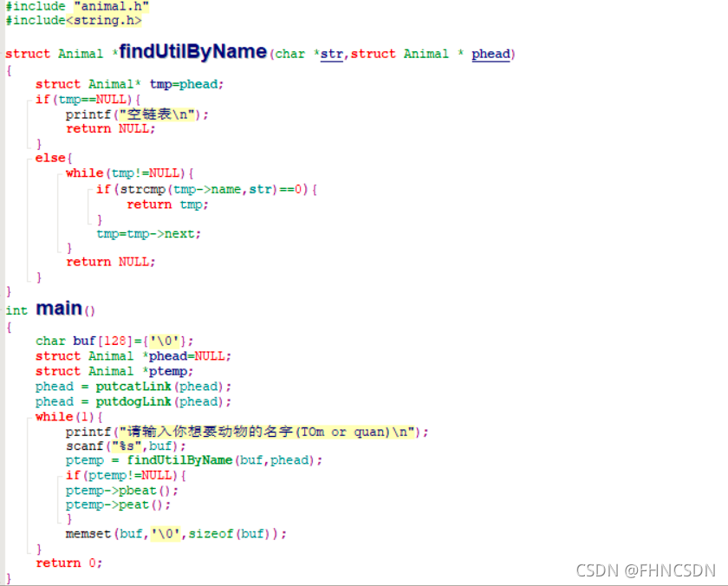Click the phead = putdogLink(phead); line
The width and height of the screenshot is (728, 586).
coord(133,401)
